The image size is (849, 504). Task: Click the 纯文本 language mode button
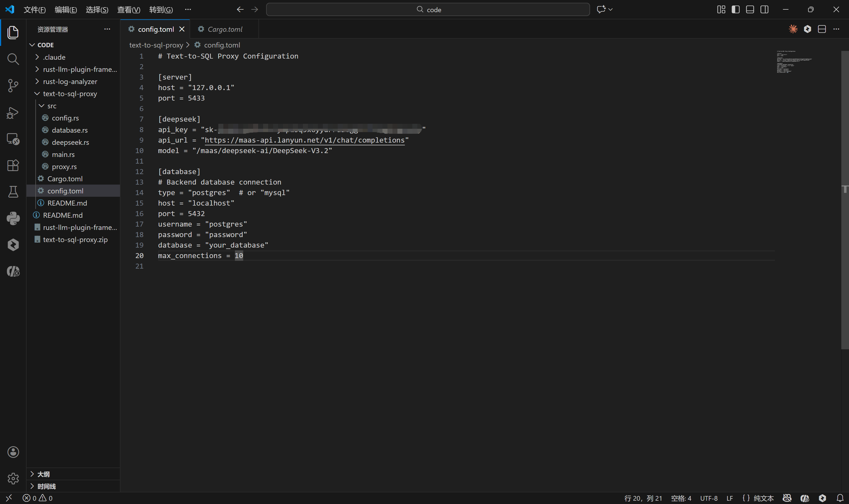coord(763,498)
